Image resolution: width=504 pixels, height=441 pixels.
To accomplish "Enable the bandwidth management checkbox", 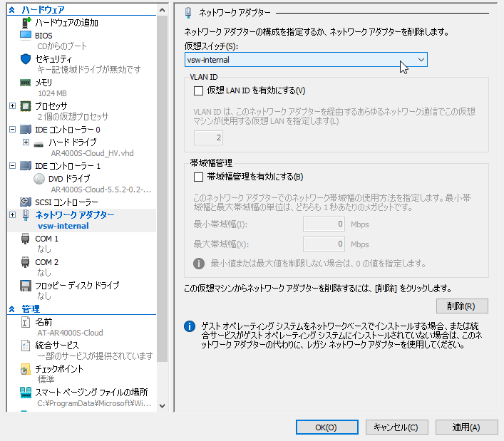I will [199, 177].
